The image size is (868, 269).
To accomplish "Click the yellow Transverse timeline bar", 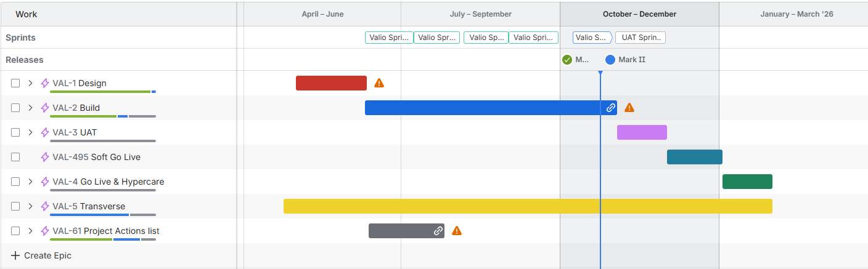I will [x=528, y=206].
